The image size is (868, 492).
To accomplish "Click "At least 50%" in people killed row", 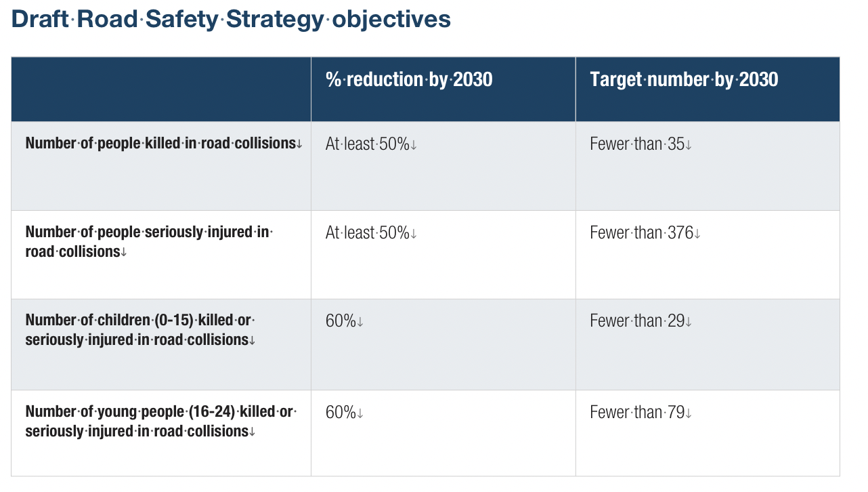I will [x=370, y=144].
